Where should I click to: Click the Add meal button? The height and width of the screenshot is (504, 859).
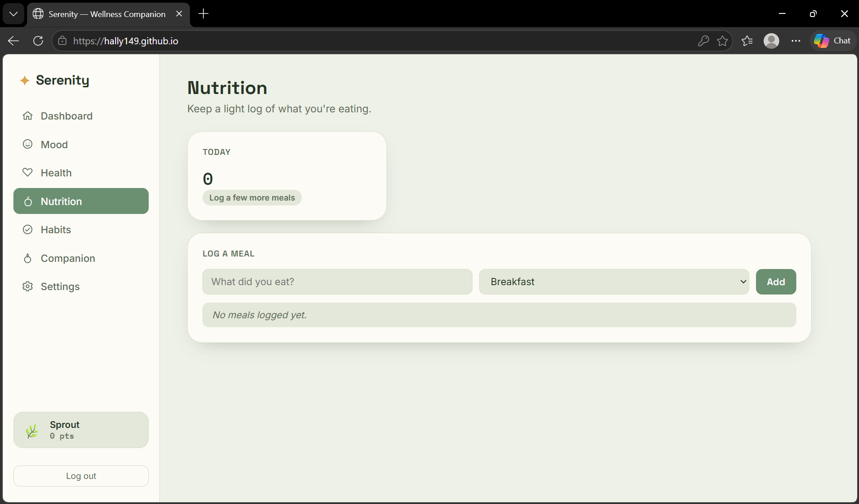tap(776, 282)
